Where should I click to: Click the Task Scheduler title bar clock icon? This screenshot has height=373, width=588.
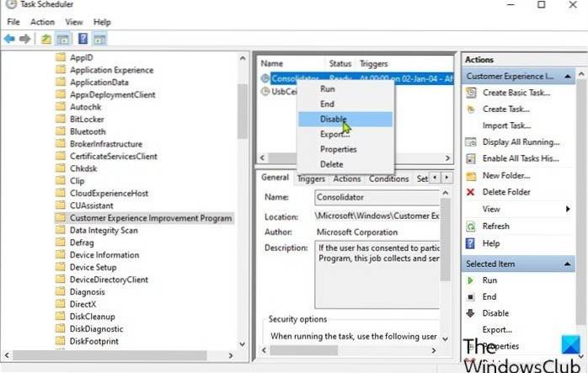click(11, 4)
